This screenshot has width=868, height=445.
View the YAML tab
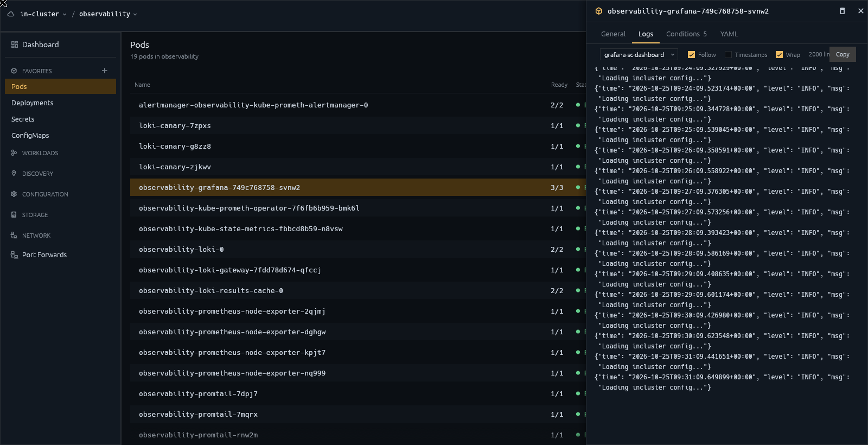pos(729,34)
